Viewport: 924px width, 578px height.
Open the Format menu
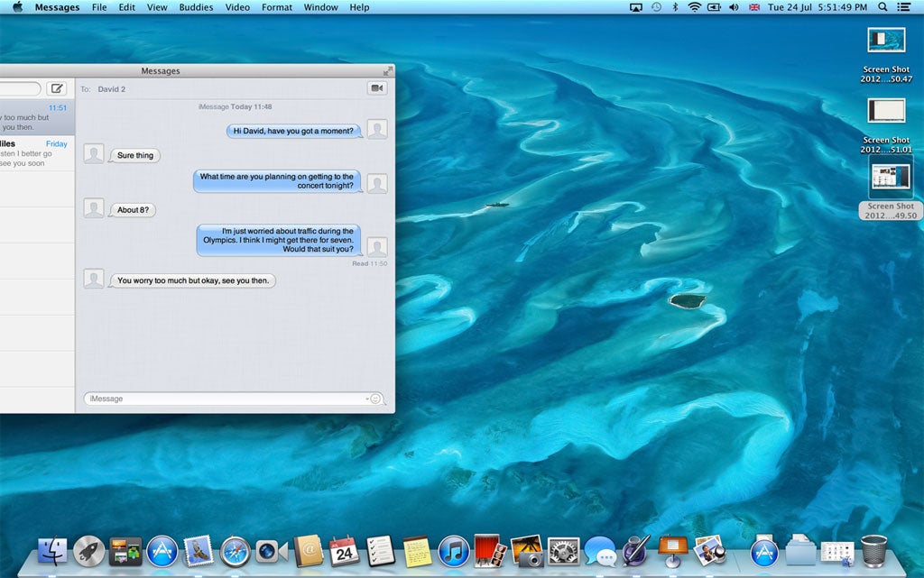tap(276, 6)
